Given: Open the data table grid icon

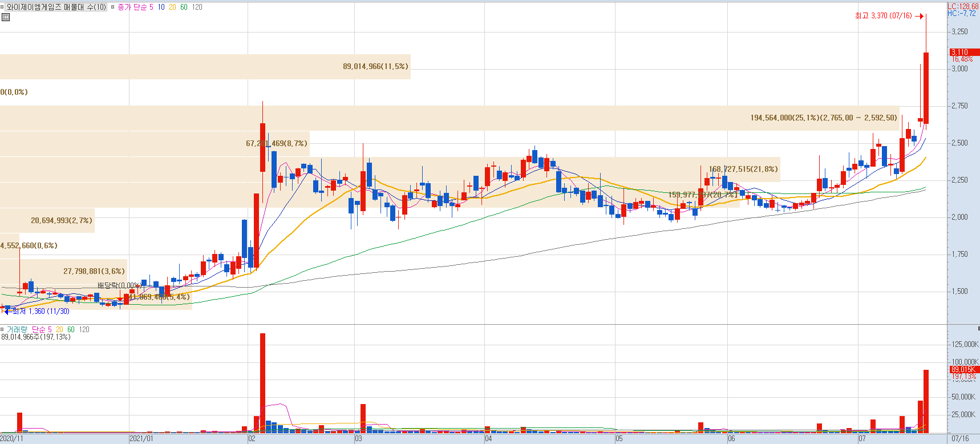Looking at the screenshot, I should (6, 17).
